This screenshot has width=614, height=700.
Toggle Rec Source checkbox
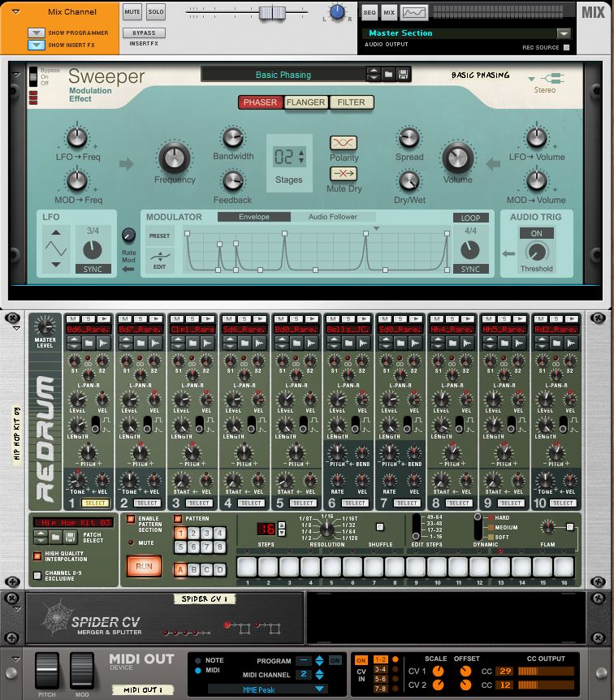(x=566, y=47)
